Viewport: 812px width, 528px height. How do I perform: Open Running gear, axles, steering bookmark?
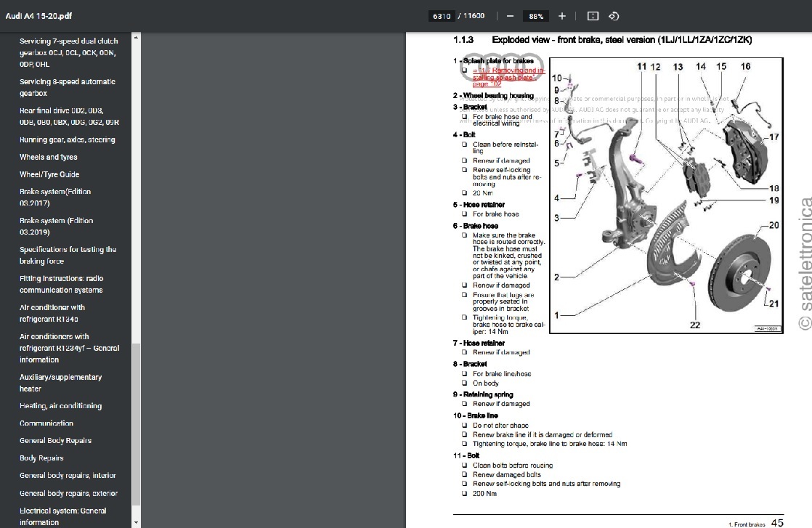coord(68,139)
